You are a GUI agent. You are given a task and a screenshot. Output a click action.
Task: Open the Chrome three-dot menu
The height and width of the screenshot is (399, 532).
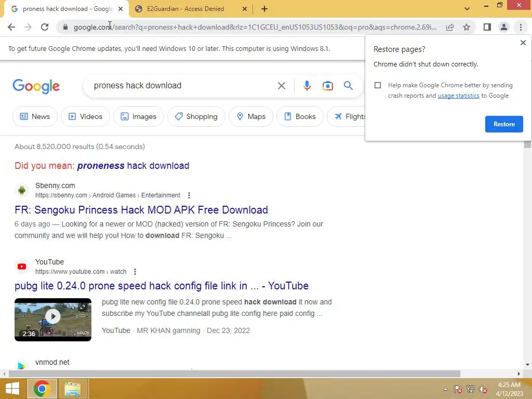[x=521, y=27]
